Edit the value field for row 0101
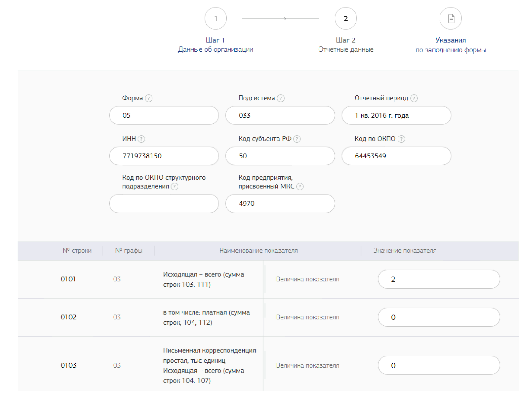532x396 pixels. (x=438, y=279)
